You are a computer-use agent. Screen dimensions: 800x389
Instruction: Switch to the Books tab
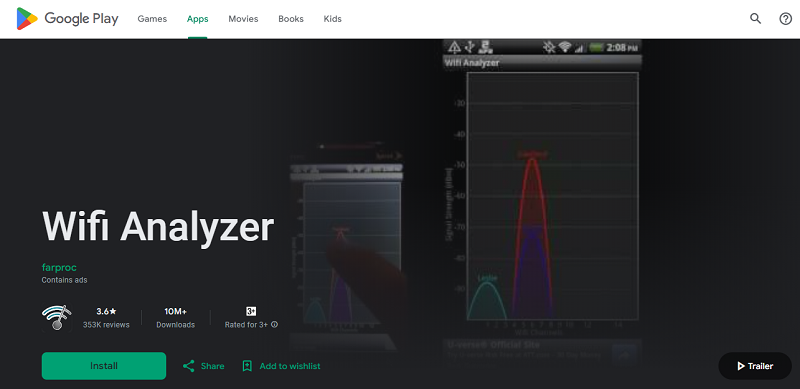pyautogui.click(x=291, y=19)
